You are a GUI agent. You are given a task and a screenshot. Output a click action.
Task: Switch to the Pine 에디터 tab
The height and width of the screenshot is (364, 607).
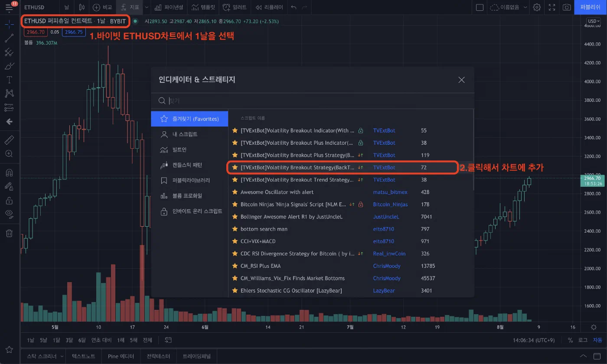pos(121,356)
